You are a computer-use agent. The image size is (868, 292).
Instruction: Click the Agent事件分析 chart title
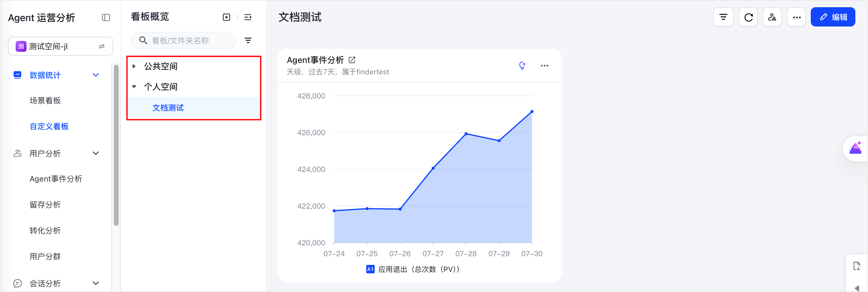[315, 60]
